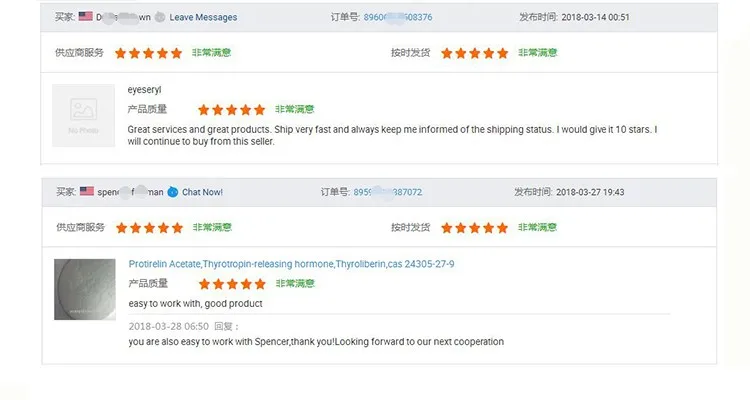Click the US flag beside the first buyer

86,17
